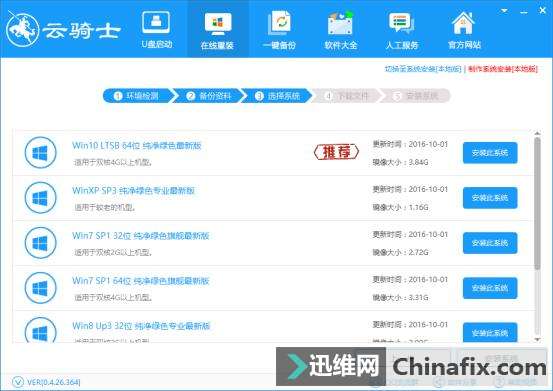Open the Win10 LTSB 64位 title

click(x=137, y=146)
